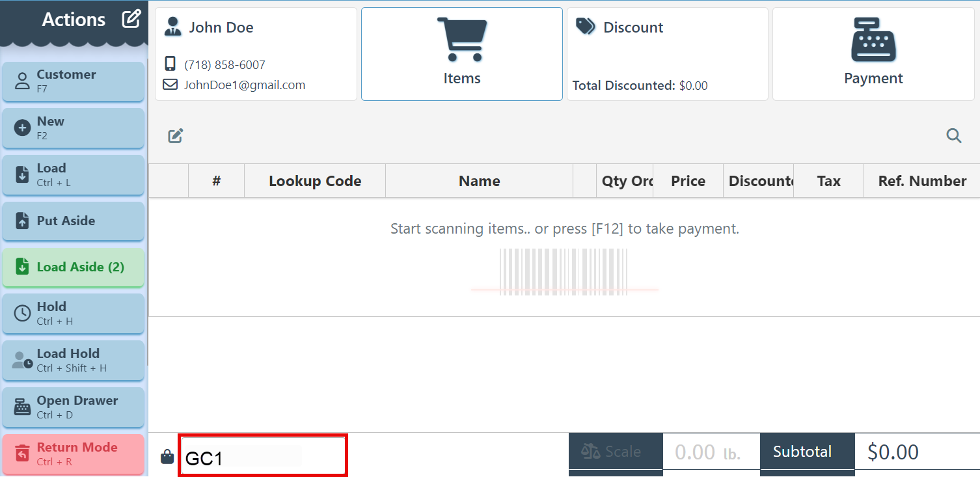Click the edit Actions pencil icon
The width and height of the screenshot is (980, 477).
(131, 20)
